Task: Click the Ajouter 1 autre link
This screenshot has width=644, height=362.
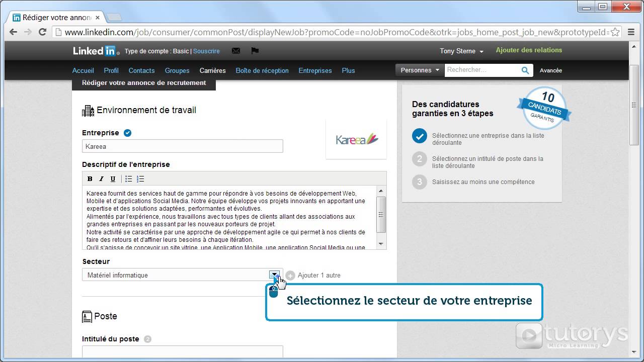Action: tap(319, 275)
